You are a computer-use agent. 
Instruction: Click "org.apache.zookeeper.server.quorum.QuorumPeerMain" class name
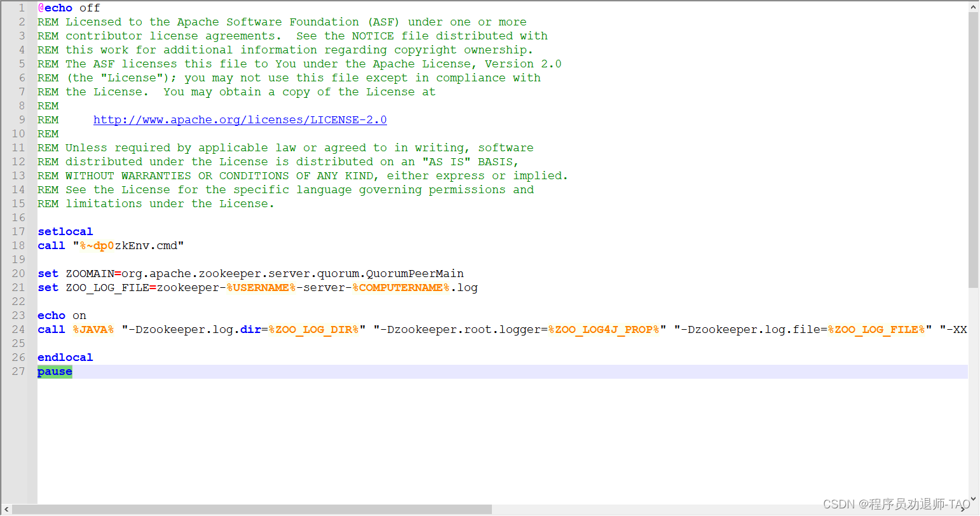(x=293, y=273)
